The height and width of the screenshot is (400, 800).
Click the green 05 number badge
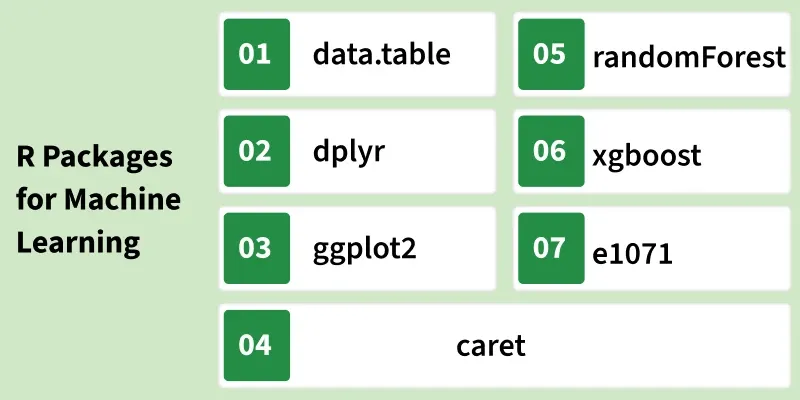(x=551, y=54)
